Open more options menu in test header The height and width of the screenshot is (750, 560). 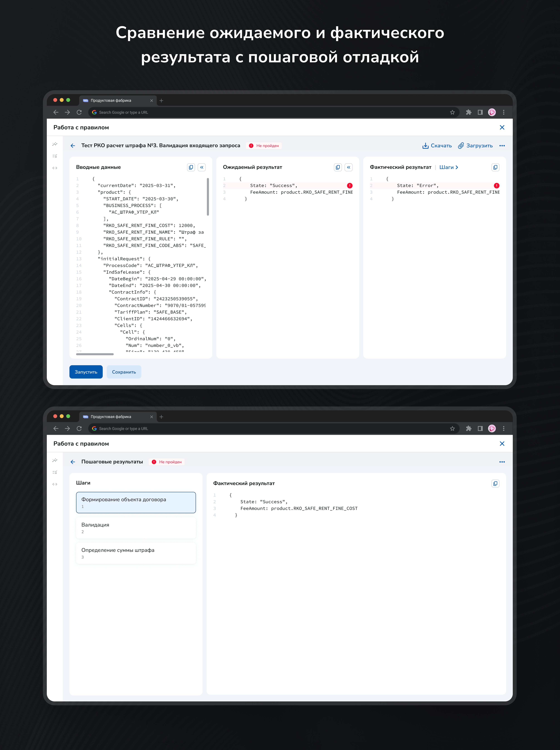502,146
